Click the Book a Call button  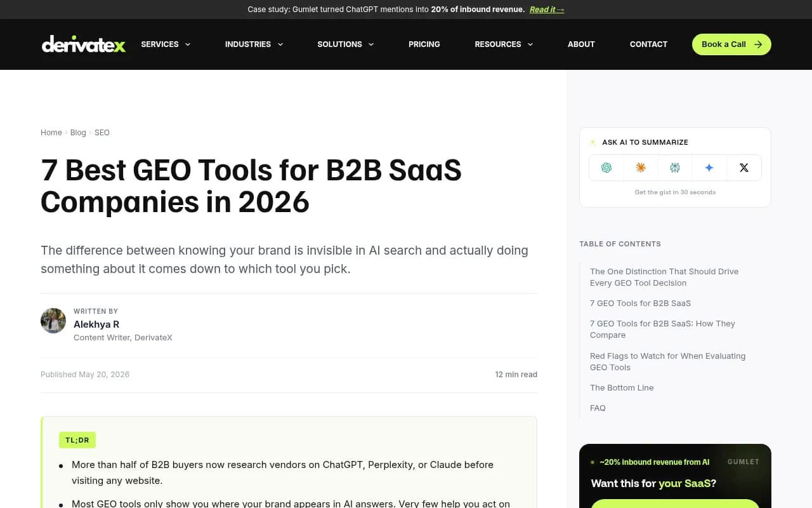coord(731,44)
